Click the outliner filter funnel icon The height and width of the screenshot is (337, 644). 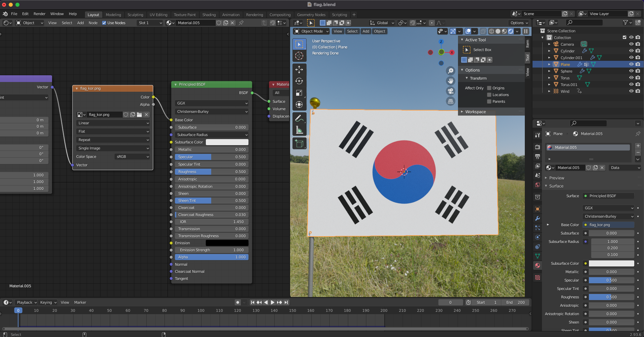pos(625,23)
